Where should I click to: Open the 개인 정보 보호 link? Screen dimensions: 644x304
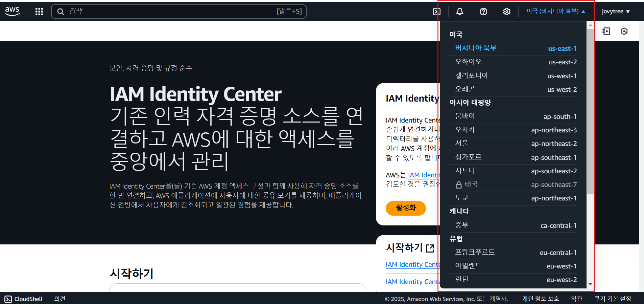click(541, 299)
